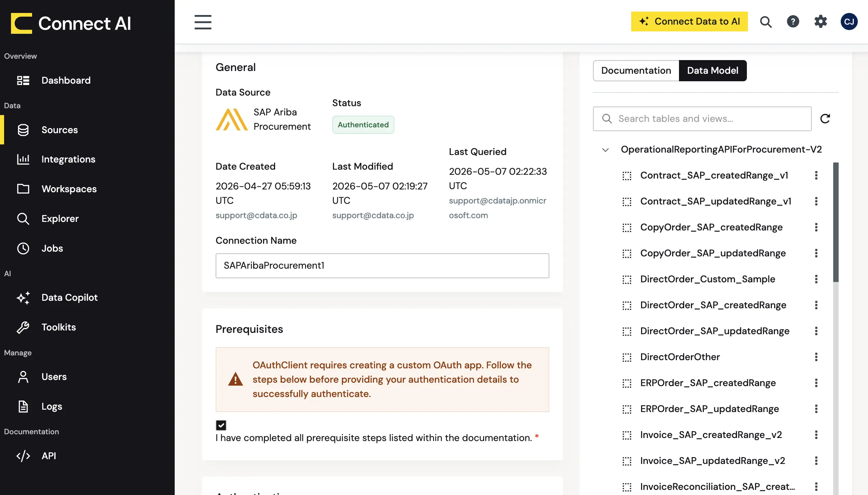Click table icon beside DirectOrder_SAP_updatedRange

627,331
